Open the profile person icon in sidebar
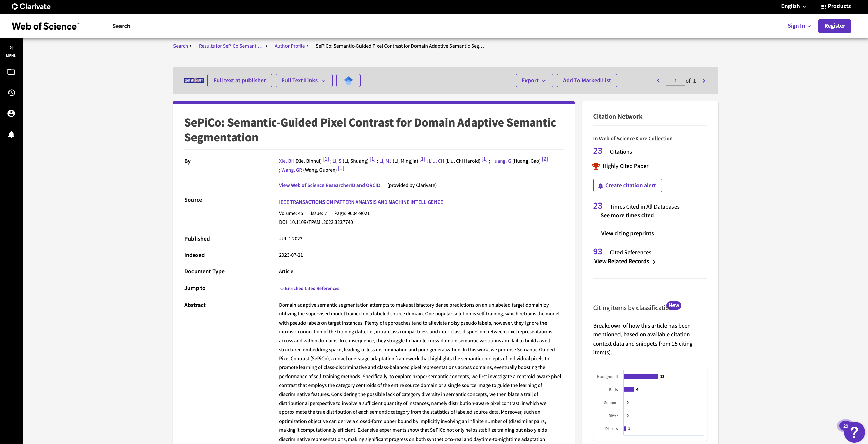 [x=11, y=113]
